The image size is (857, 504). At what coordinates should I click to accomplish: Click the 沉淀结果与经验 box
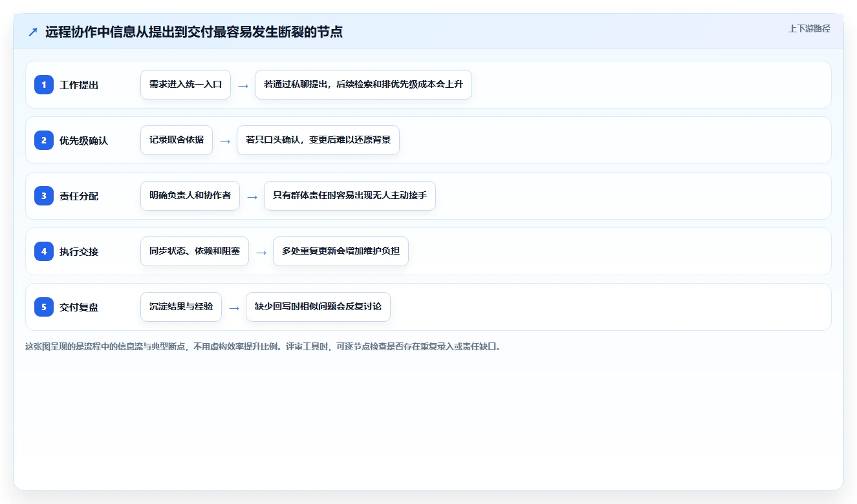pos(181,307)
